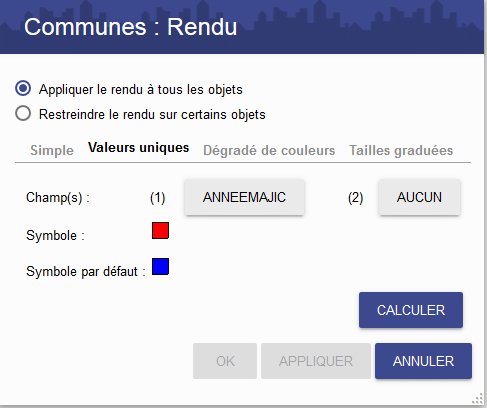
Task: Click the APPLIQUER button
Action: click(316, 361)
